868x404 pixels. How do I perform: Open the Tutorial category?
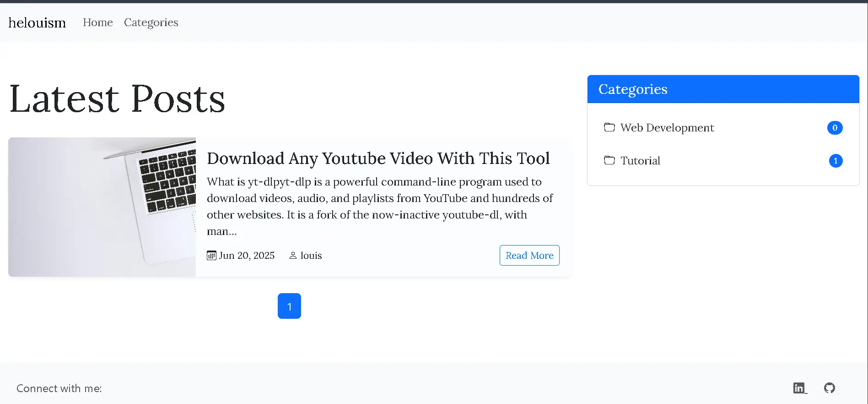[640, 161]
